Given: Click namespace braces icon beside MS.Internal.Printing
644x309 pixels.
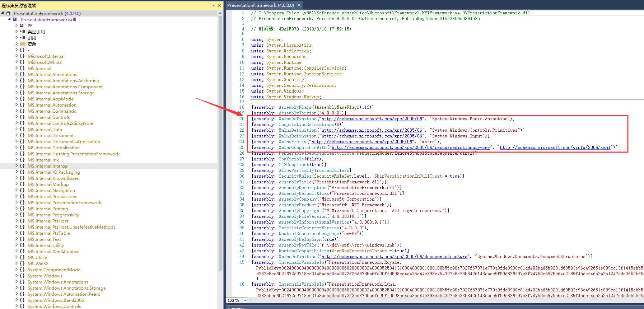Looking at the screenshot, I should [x=22, y=209].
